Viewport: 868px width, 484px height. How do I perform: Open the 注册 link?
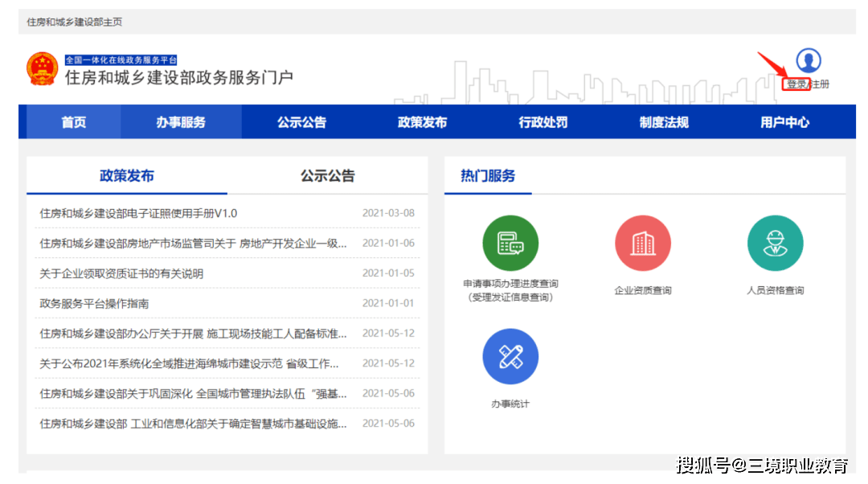point(820,84)
